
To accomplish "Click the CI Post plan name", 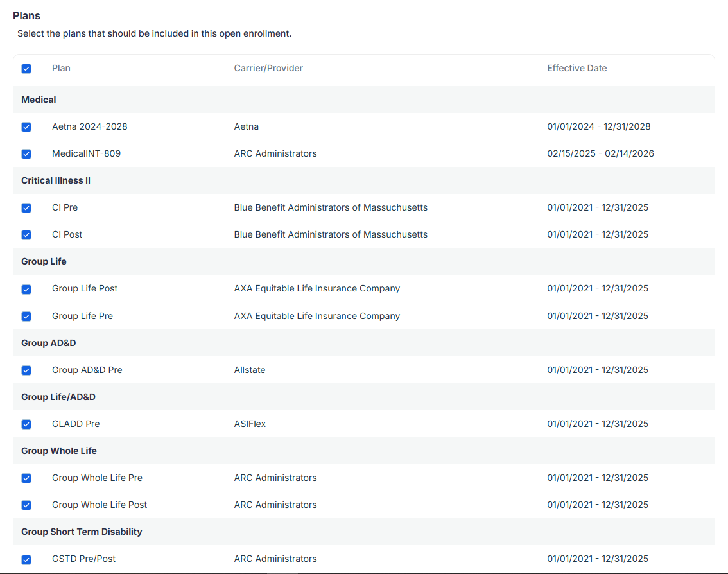I will tap(67, 234).
